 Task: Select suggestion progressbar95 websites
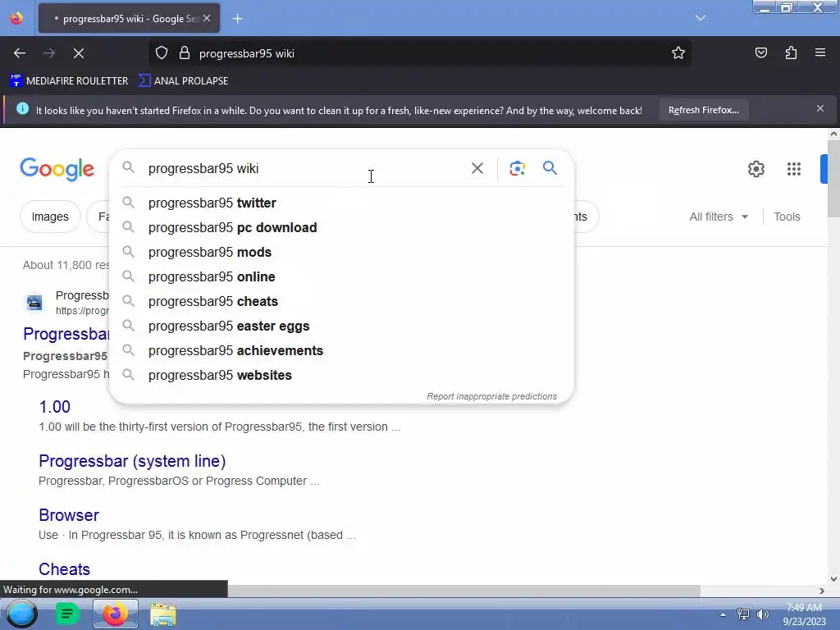point(341,376)
